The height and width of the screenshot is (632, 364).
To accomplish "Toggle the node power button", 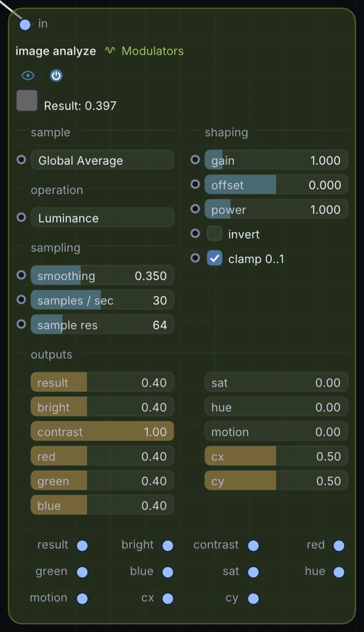I will click(56, 75).
